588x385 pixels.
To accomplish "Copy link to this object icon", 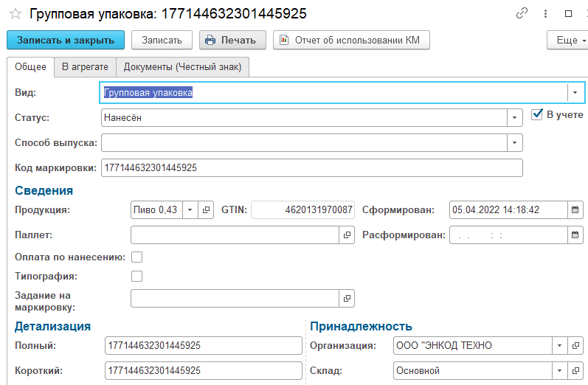I will coord(522,14).
